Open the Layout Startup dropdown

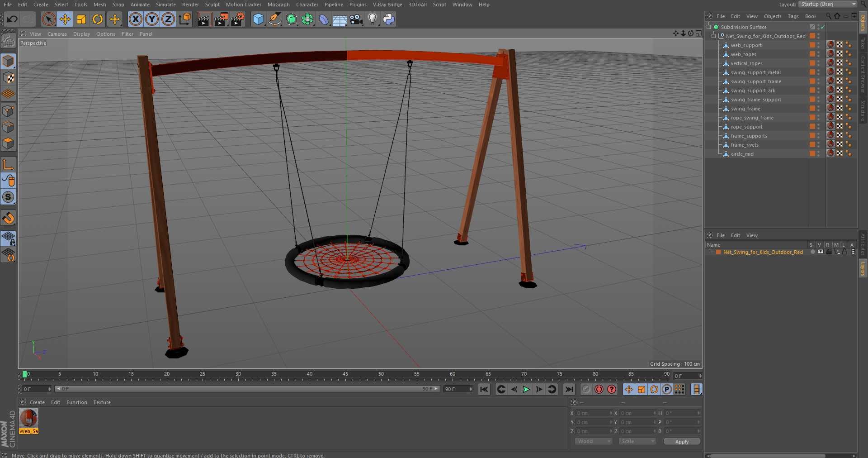pos(827,4)
